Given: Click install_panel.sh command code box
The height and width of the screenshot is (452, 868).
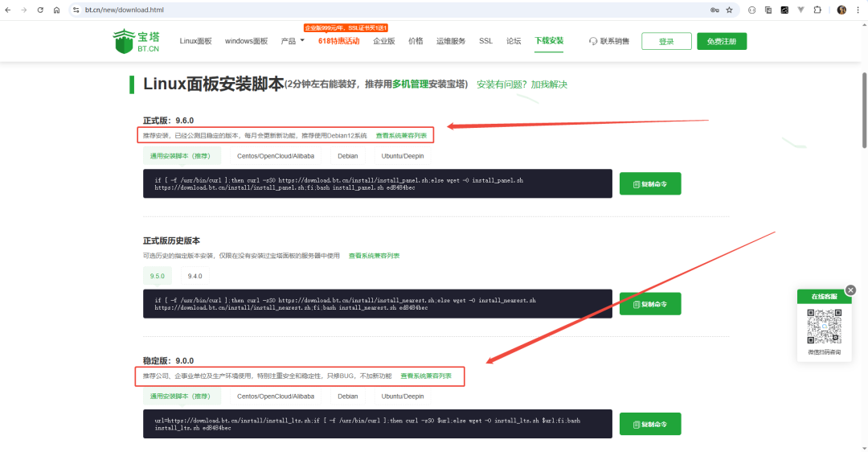Looking at the screenshot, I should point(378,184).
